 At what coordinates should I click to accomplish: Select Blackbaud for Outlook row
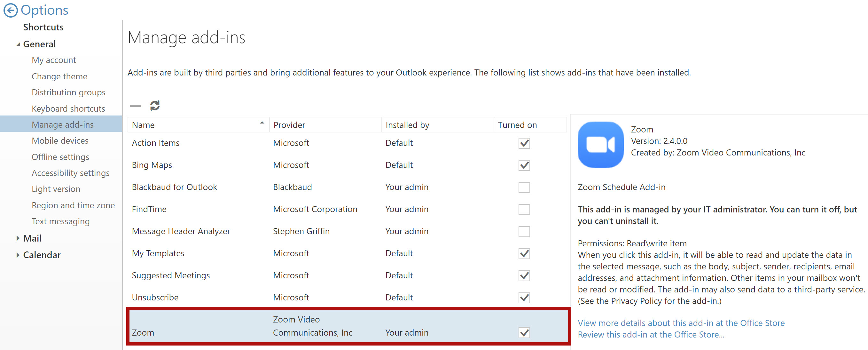coord(348,187)
